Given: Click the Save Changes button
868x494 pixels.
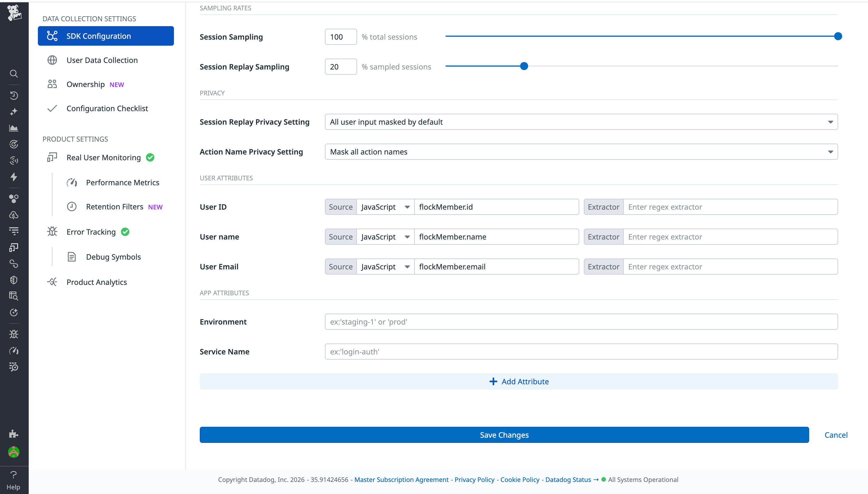Looking at the screenshot, I should [504, 435].
